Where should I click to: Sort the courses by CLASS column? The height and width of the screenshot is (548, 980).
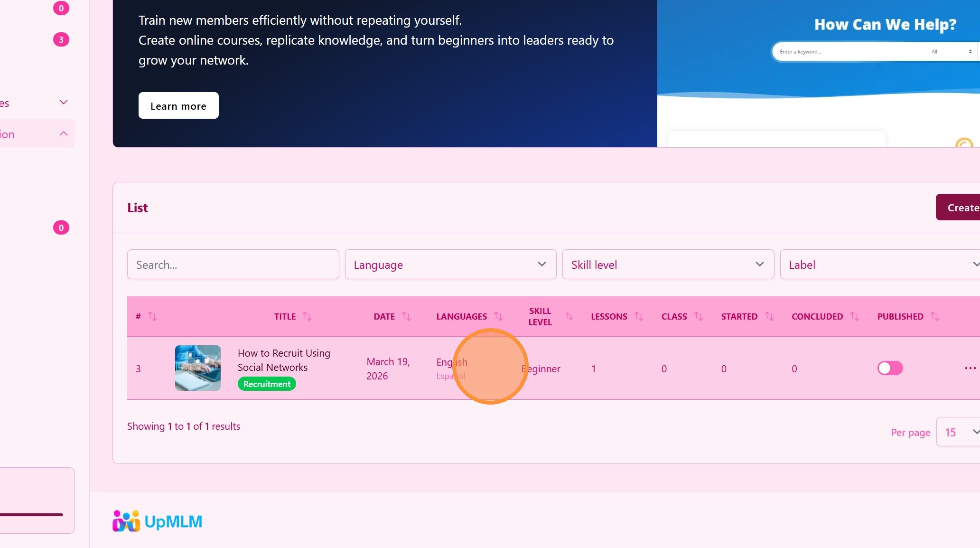[x=699, y=316]
